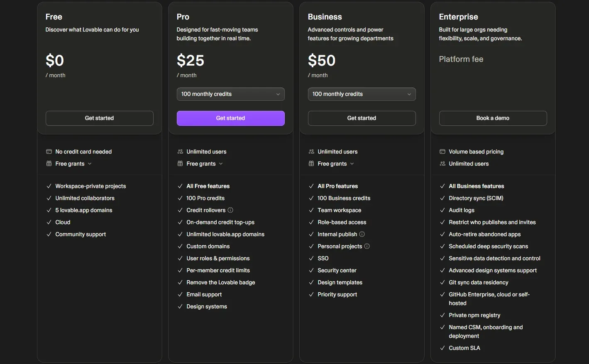Click the checkmark next to SSO
This screenshot has height=364, width=589.
coord(311,258)
